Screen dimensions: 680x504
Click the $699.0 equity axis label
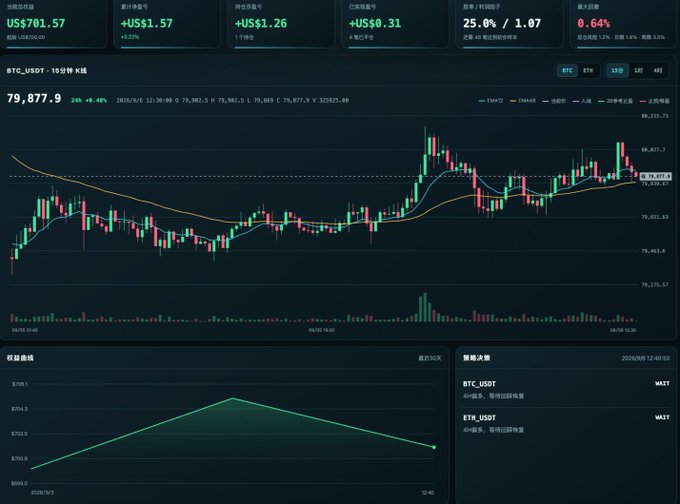tap(20, 483)
